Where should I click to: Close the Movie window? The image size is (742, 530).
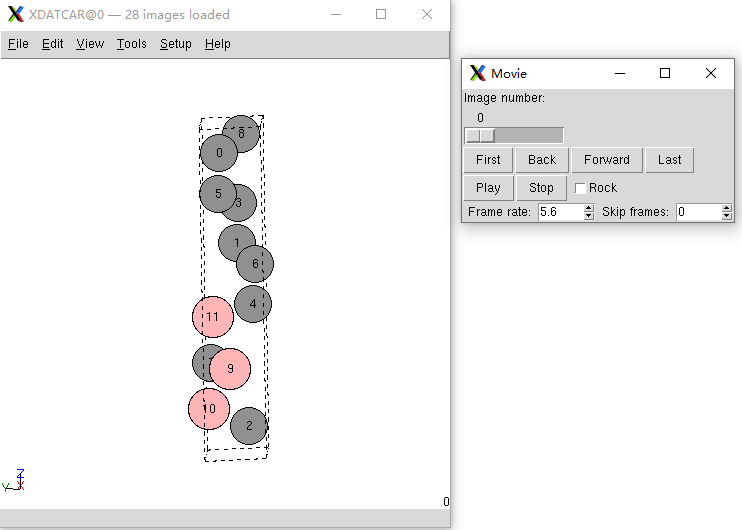pyautogui.click(x=711, y=73)
